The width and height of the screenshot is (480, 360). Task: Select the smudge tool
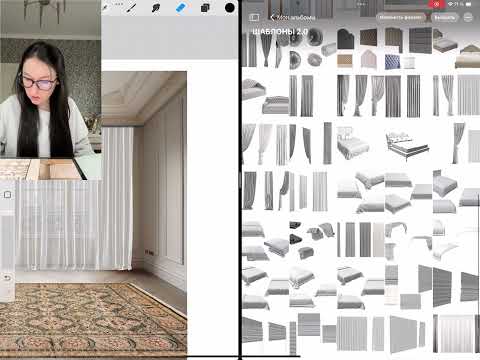[156, 8]
